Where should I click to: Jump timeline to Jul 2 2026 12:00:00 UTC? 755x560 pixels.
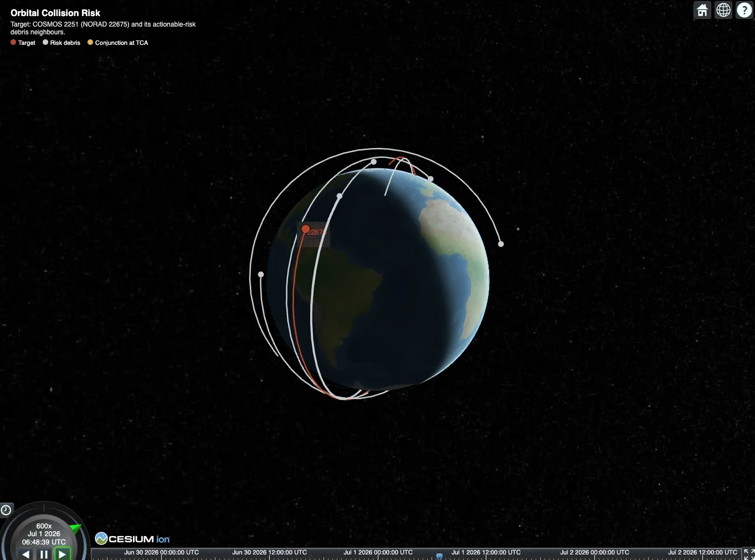click(x=702, y=552)
